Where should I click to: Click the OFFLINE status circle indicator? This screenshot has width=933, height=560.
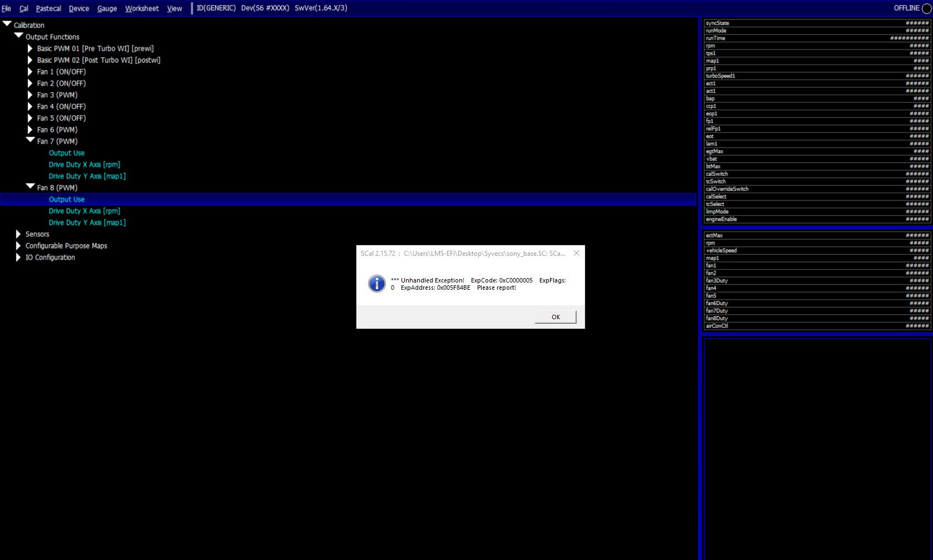coord(926,8)
